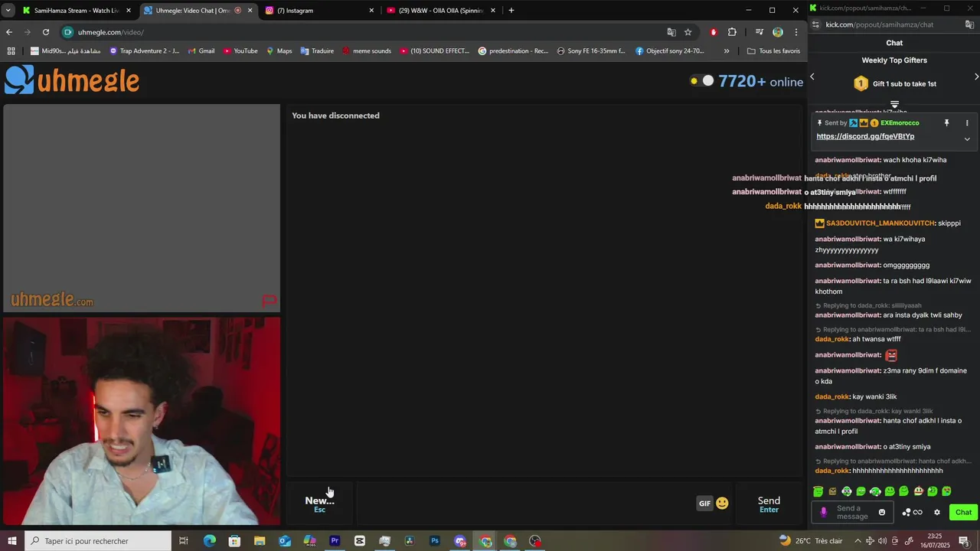This screenshot has height=551, width=980.
Task: Open Microsoft Edge from the taskbar
Action: (x=209, y=541)
